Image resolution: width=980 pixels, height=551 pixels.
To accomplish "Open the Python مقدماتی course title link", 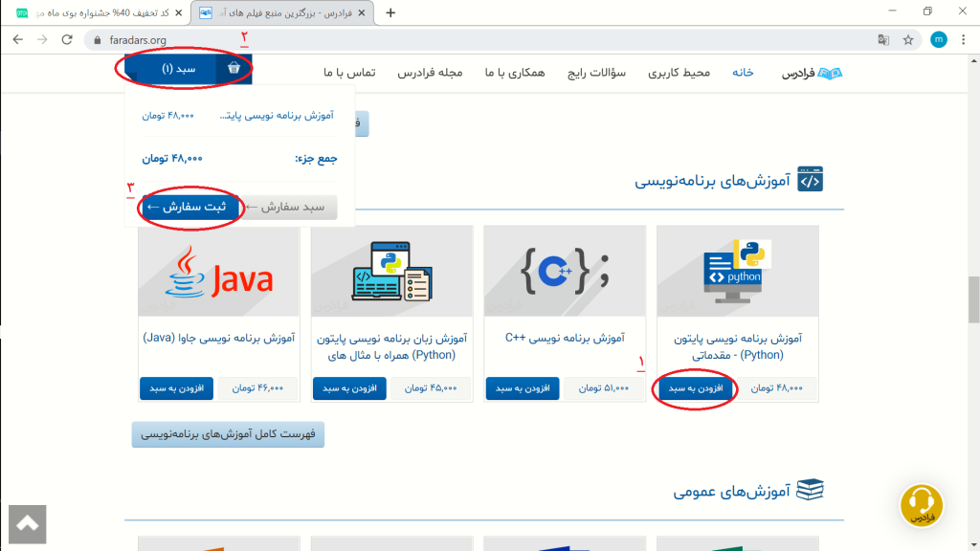I will [738, 346].
